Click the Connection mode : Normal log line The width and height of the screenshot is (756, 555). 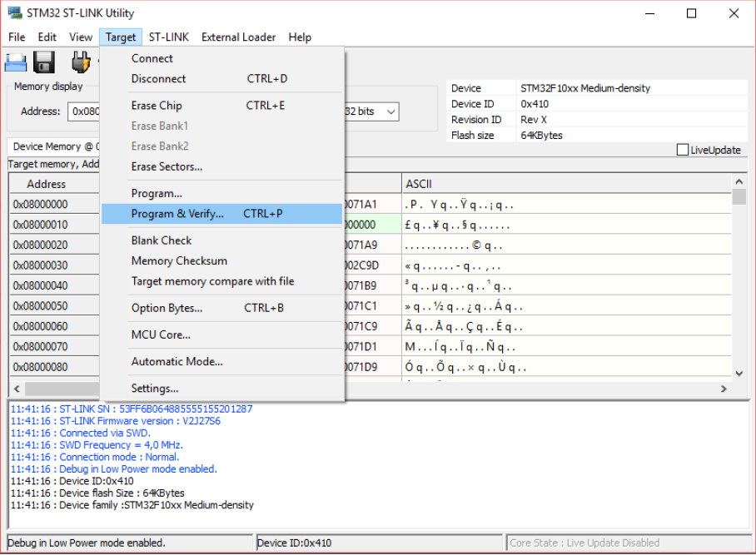click(95, 457)
